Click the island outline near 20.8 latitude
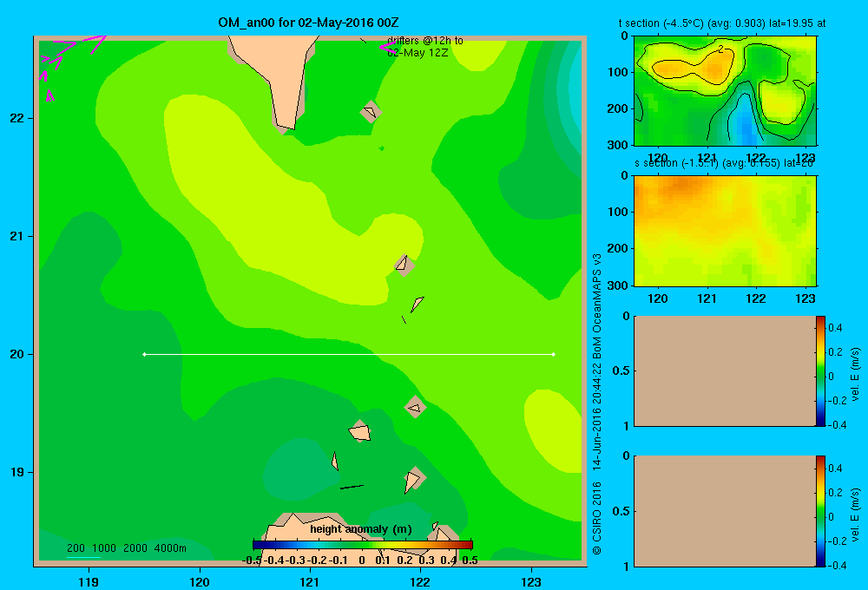 404,265
